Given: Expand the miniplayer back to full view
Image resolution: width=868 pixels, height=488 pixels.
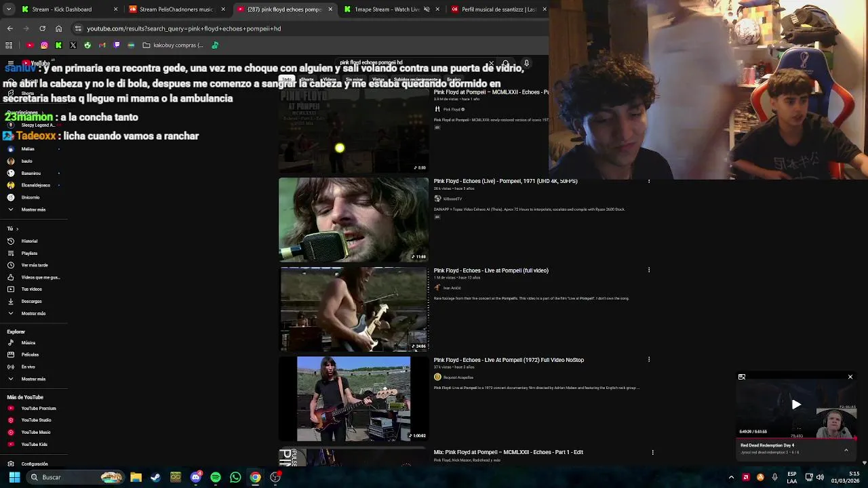Looking at the screenshot, I should pyautogui.click(x=742, y=377).
